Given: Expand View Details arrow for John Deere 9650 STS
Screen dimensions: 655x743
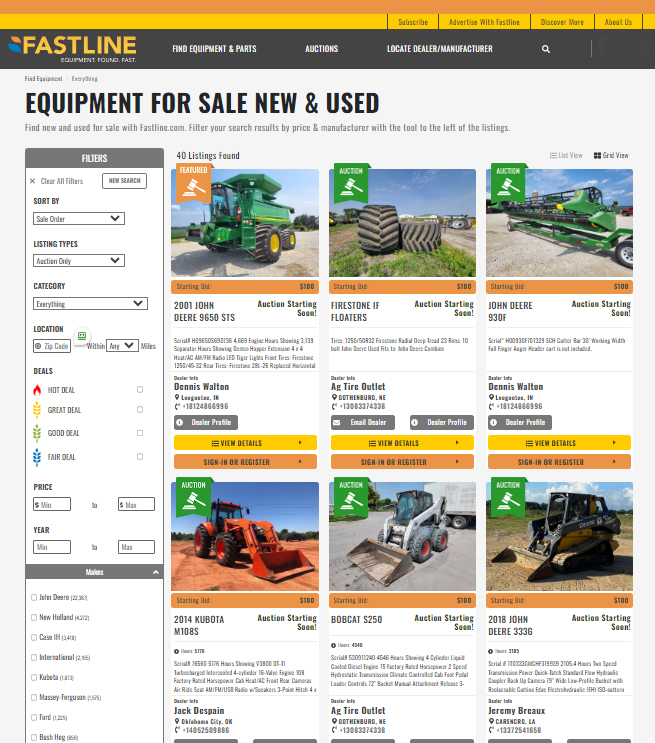Looking at the screenshot, I should (300, 443).
